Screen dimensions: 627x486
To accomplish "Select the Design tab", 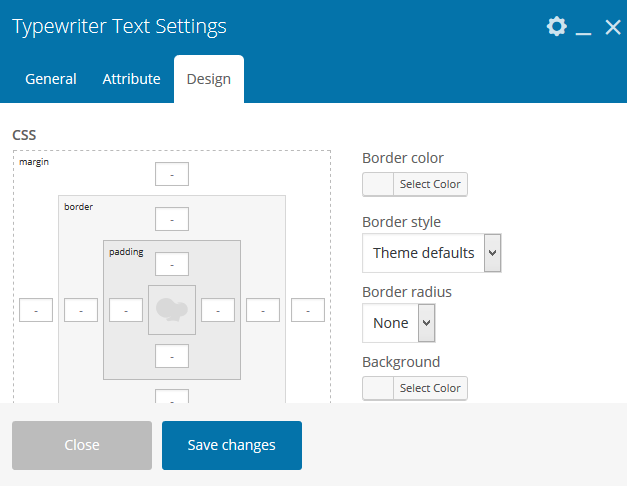I will click(x=208, y=79).
